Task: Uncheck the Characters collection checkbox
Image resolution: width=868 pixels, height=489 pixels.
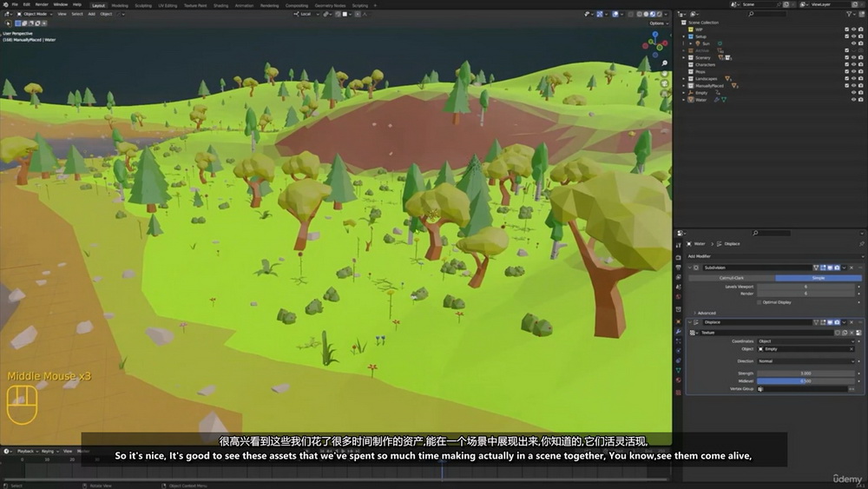Action: 846,64
